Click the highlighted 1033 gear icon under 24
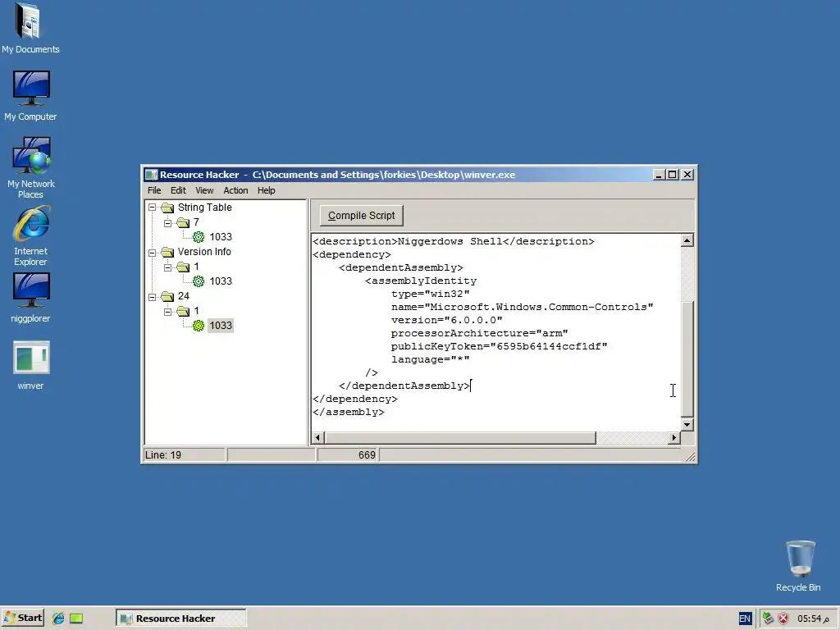 coord(199,326)
